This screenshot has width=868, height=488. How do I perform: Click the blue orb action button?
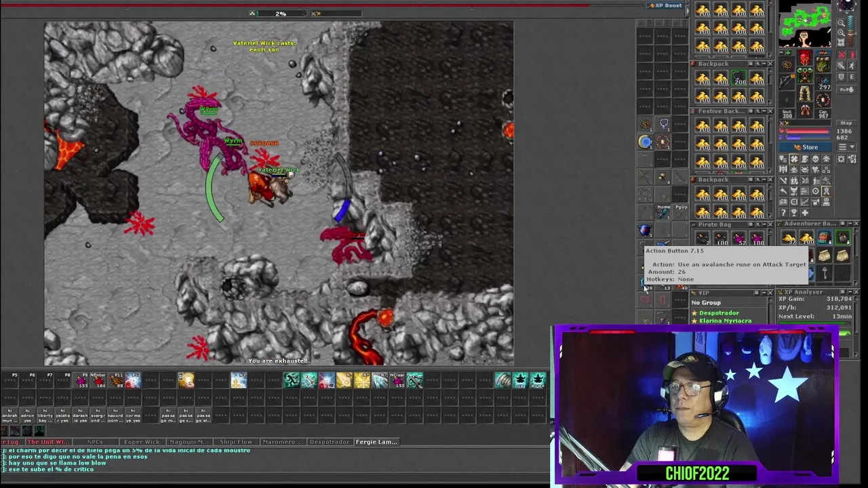(x=645, y=142)
